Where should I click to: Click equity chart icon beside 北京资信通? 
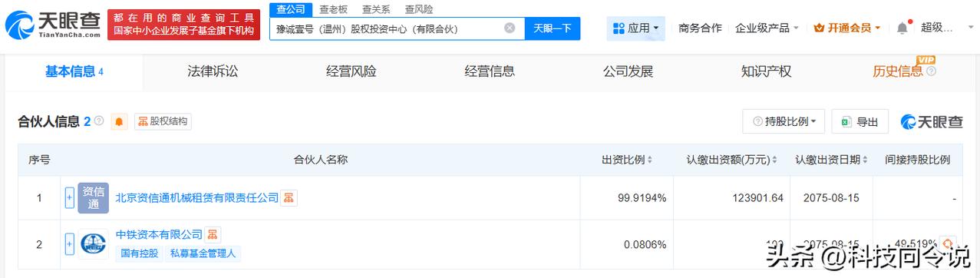click(x=289, y=197)
